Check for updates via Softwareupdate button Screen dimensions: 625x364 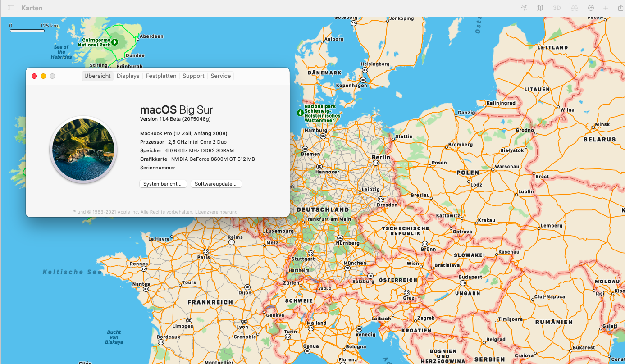coord(216,184)
